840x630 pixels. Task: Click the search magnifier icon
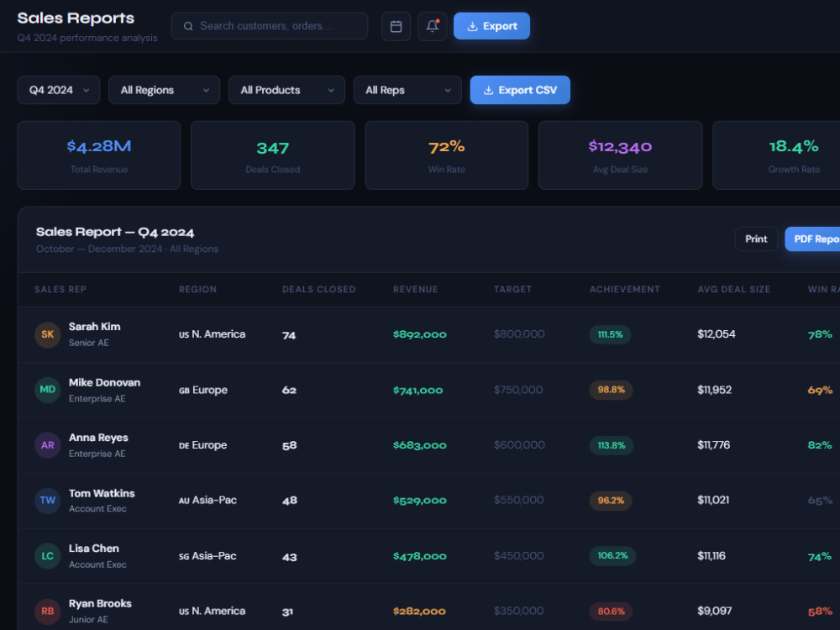pyautogui.click(x=188, y=26)
